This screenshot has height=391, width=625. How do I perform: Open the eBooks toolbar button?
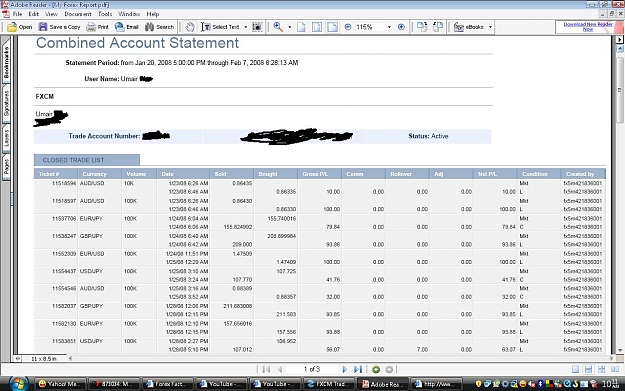469,27
